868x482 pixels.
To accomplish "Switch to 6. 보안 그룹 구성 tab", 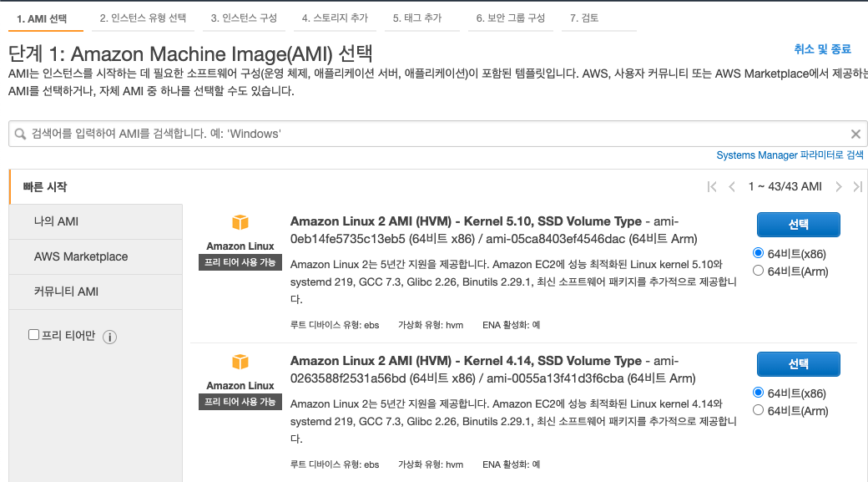I will click(x=511, y=18).
